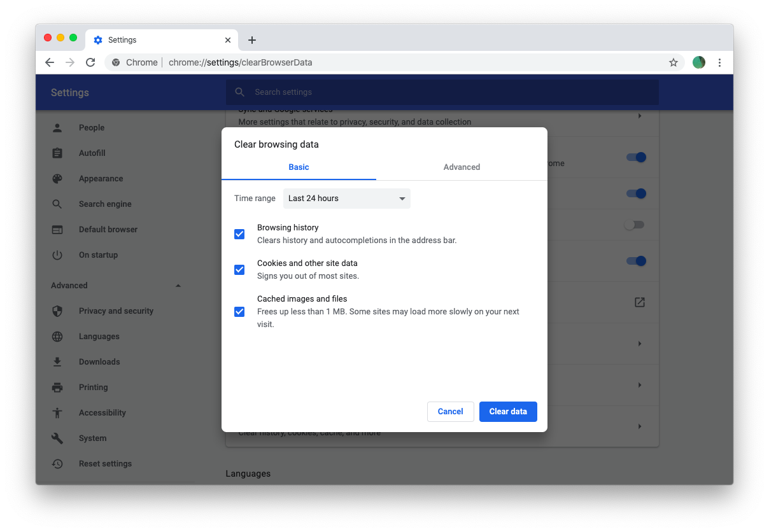Click the On startup power icon
This screenshot has height=532, width=769.
point(57,255)
